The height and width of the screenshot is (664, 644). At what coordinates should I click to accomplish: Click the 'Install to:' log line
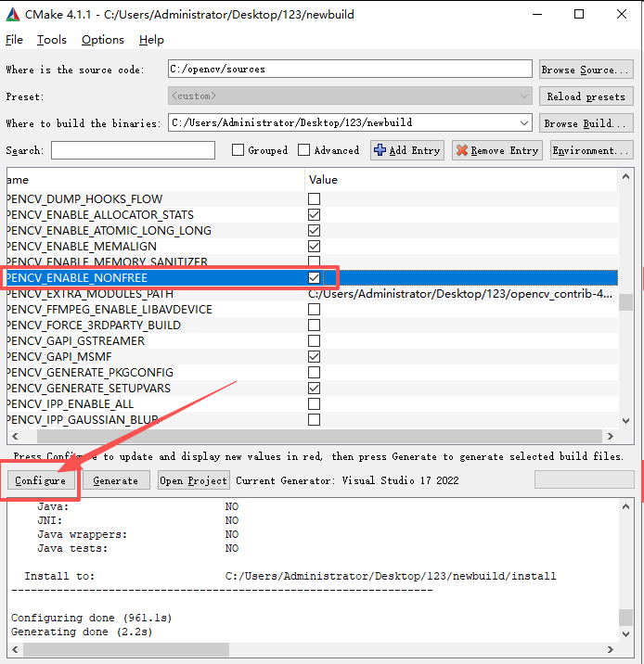(290, 576)
